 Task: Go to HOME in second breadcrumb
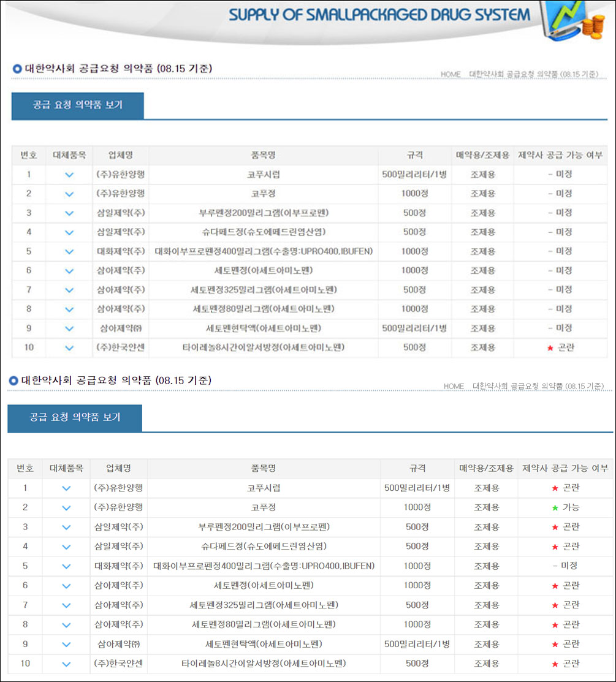point(454,386)
